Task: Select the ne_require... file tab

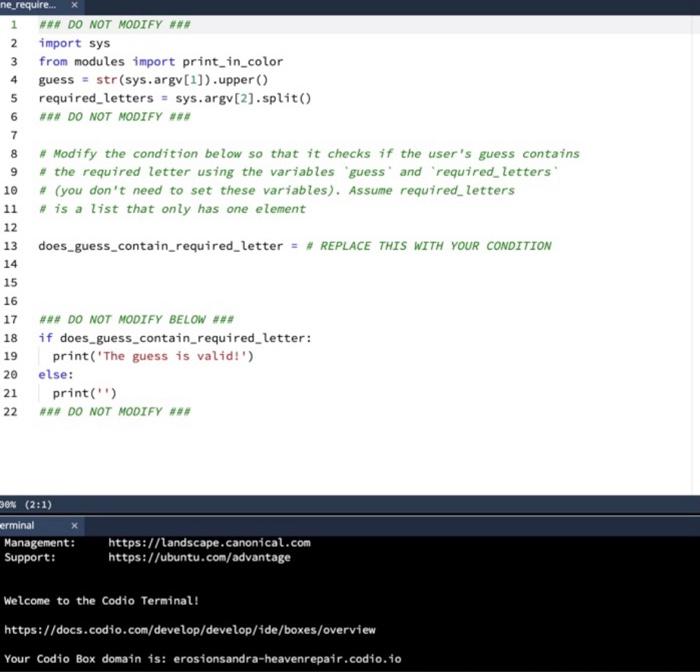Action: (28, 5)
